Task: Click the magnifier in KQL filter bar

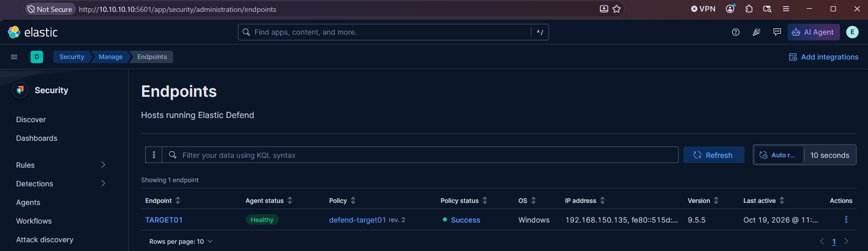Action: coord(173,155)
